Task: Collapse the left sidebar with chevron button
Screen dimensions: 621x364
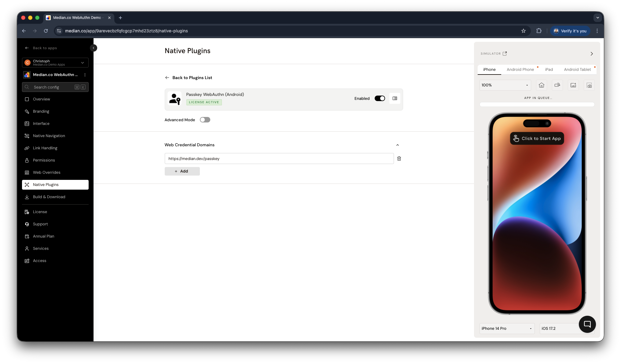Action: tap(94, 48)
